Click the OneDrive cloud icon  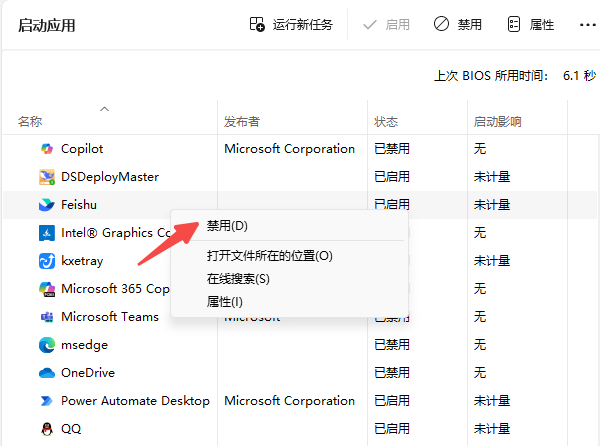pos(46,373)
